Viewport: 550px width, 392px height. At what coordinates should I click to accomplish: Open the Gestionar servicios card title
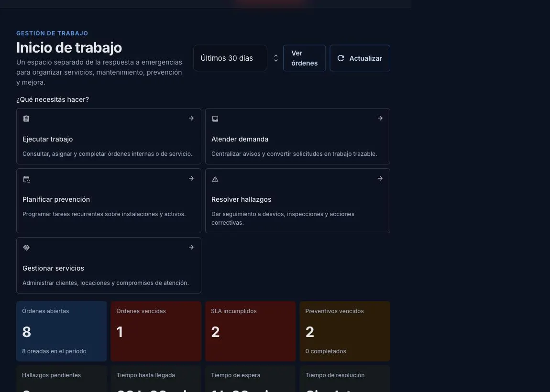click(x=53, y=268)
